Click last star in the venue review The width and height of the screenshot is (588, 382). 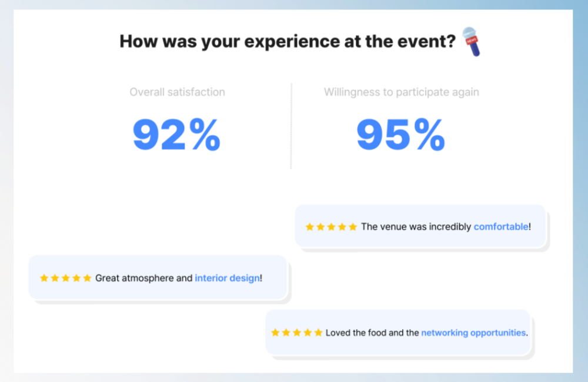click(x=353, y=227)
